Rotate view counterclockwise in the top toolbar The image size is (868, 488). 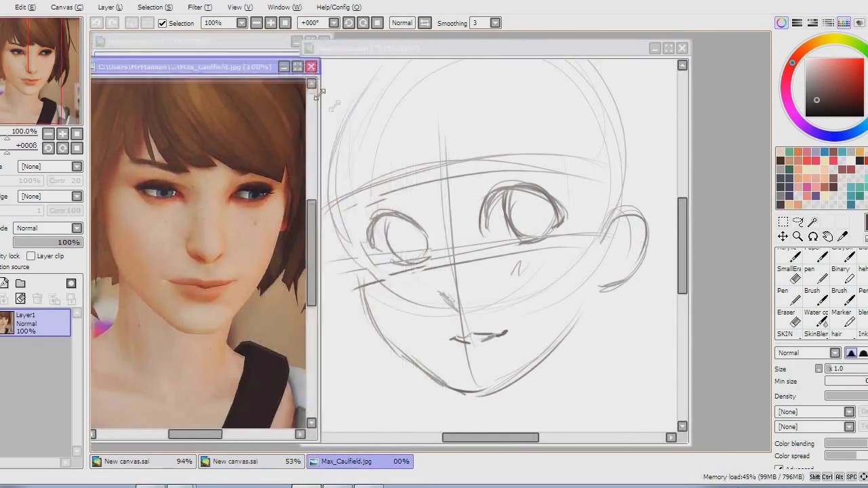tap(349, 23)
